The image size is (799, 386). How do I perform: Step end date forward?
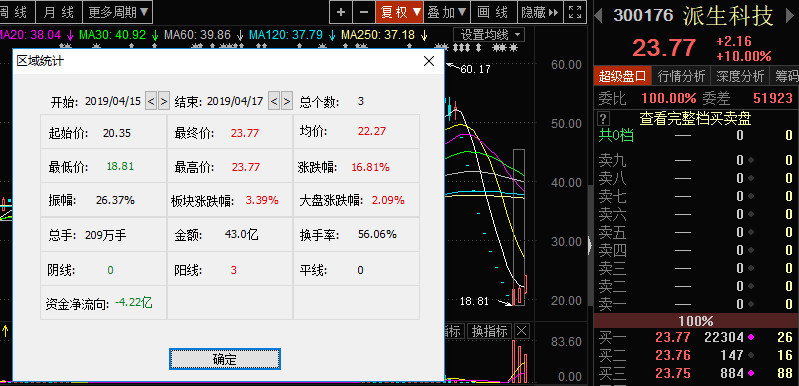click(x=287, y=101)
